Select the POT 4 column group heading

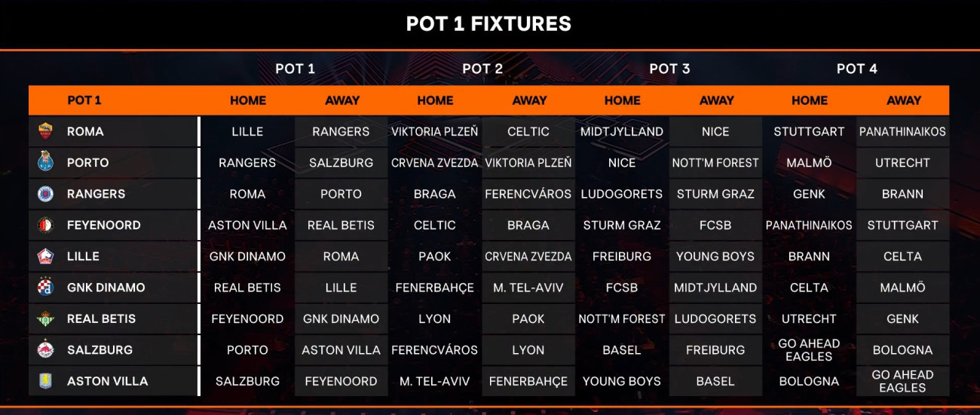tap(856, 69)
